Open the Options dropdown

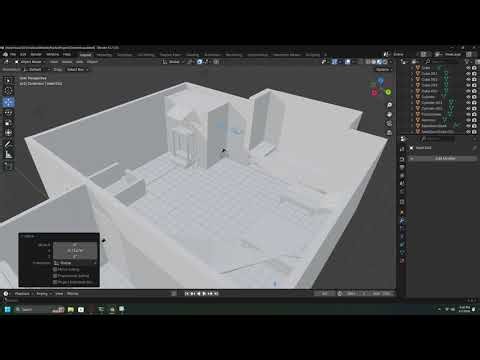point(384,69)
